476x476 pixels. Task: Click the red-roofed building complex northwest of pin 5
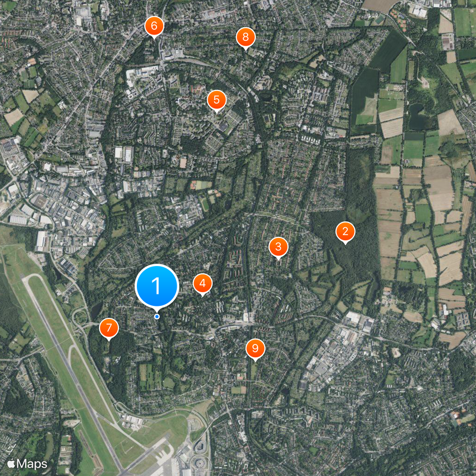[x=198, y=90]
